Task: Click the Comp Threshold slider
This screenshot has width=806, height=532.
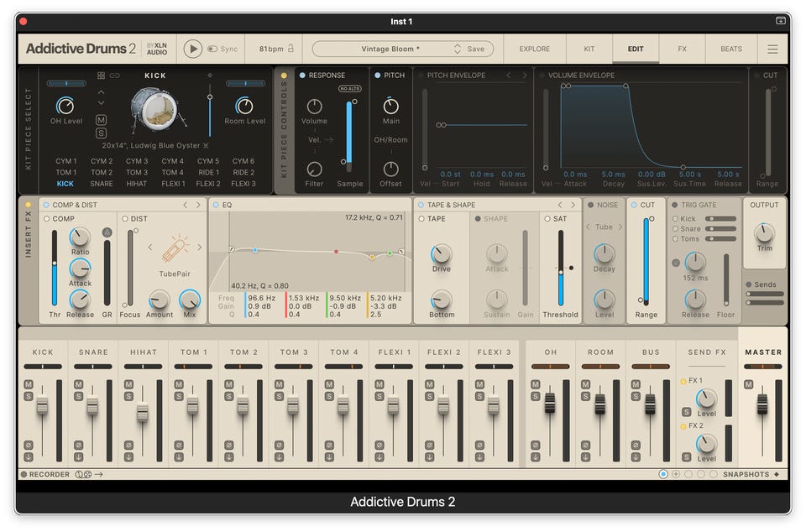Action: (55, 268)
